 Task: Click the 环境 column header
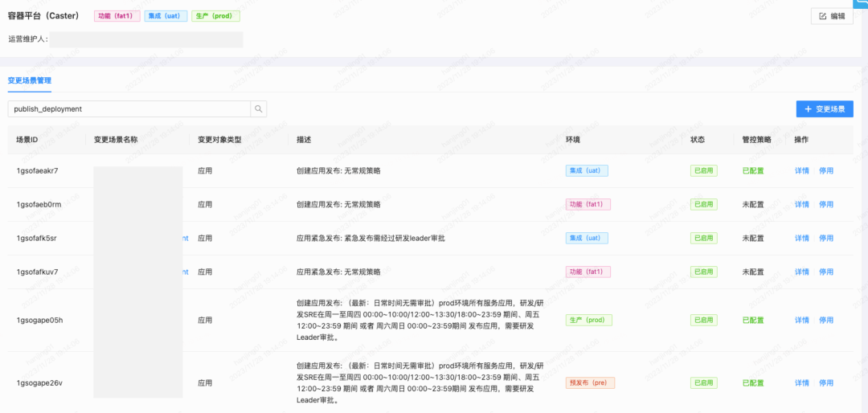572,140
